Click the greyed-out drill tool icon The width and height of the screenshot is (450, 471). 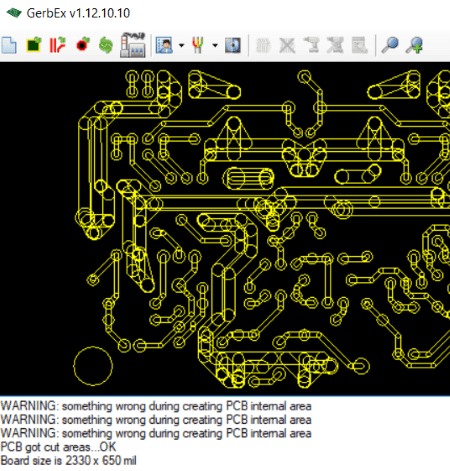click(x=312, y=45)
